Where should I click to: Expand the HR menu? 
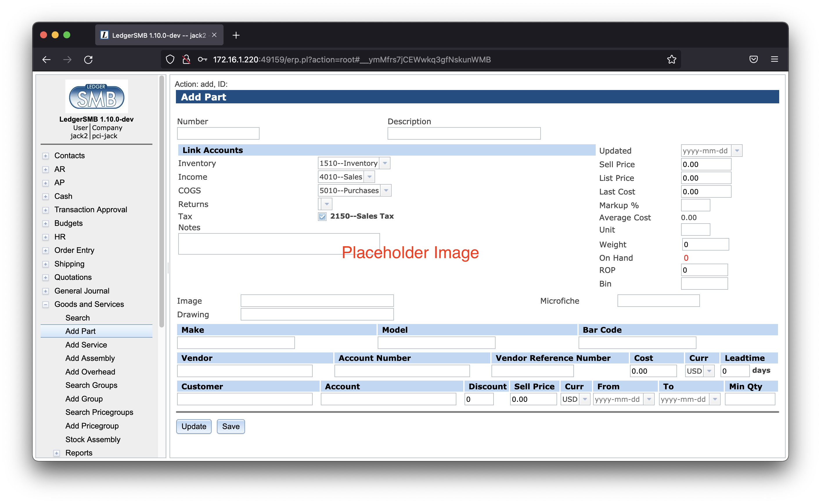click(x=46, y=237)
